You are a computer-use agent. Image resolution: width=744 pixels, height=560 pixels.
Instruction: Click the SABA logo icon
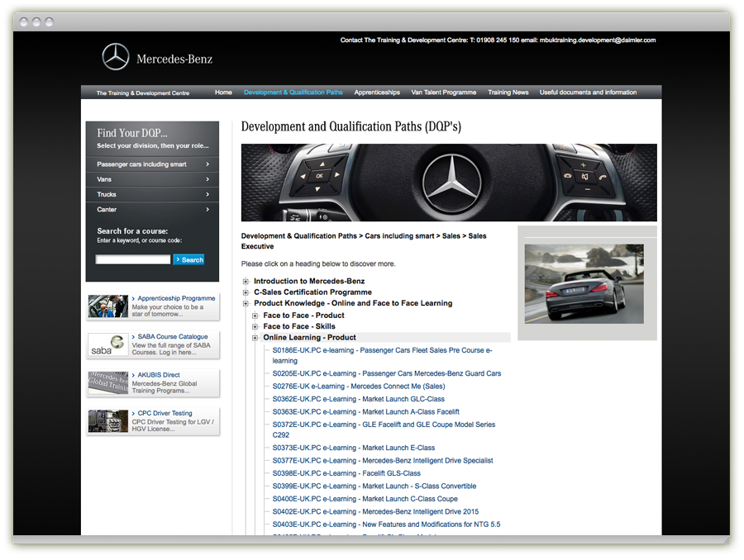[108, 344]
